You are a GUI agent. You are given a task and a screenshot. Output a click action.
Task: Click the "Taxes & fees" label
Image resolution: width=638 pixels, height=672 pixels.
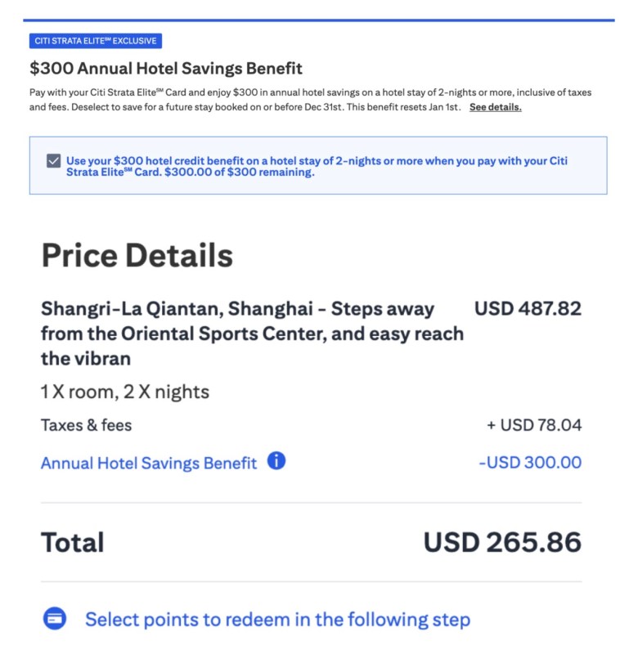86,425
